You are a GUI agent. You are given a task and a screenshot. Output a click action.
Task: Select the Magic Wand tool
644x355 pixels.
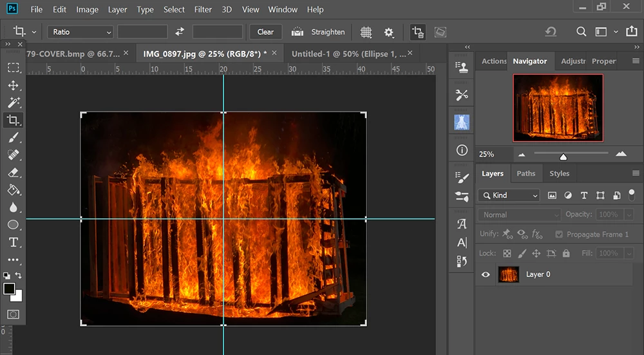[x=14, y=102]
